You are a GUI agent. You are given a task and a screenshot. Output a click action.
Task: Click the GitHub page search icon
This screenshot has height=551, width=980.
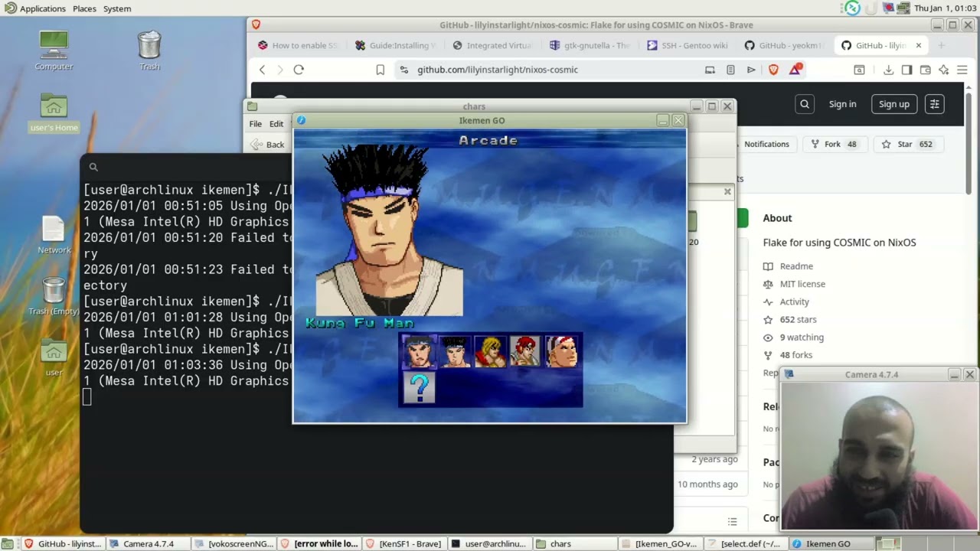point(805,104)
